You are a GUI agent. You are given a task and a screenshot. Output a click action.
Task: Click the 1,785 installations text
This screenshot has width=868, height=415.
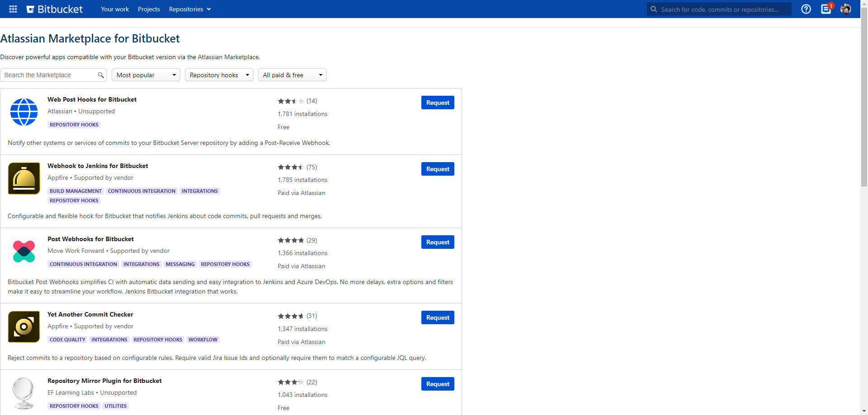302,180
